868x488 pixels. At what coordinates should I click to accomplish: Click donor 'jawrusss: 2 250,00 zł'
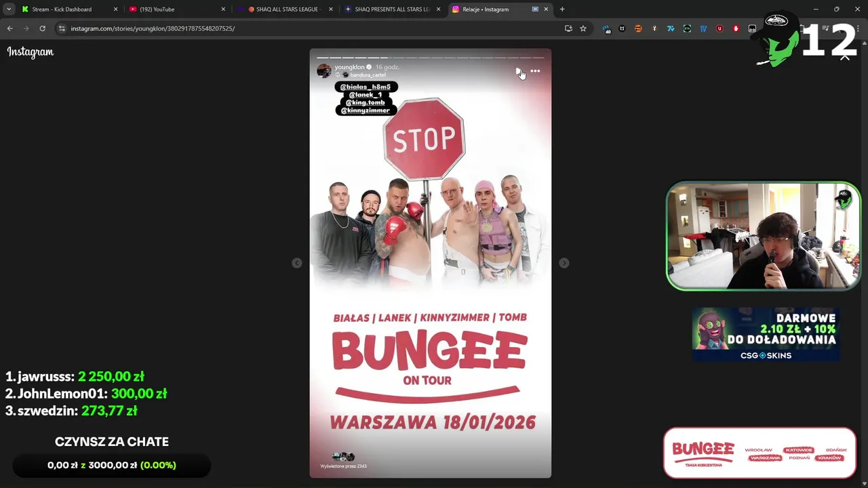(x=75, y=376)
